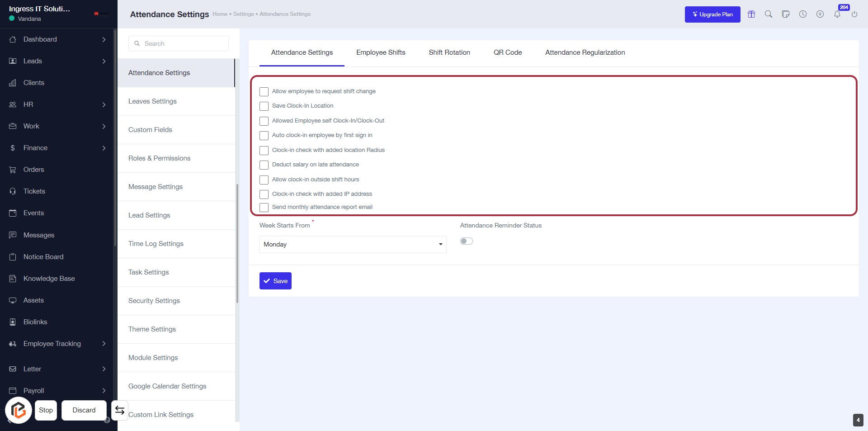The image size is (868, 431).
Task: Open the QR Code tab
Action: (508, 52)
